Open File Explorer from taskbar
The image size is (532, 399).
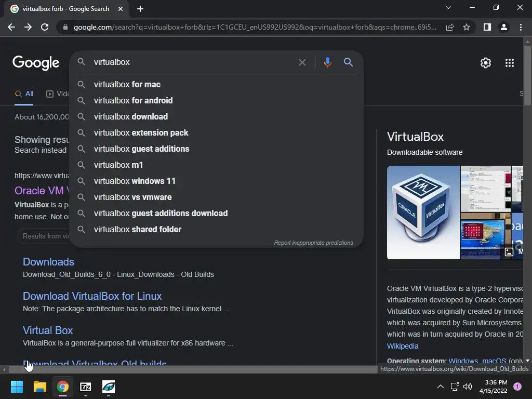[x=39, y=387]
